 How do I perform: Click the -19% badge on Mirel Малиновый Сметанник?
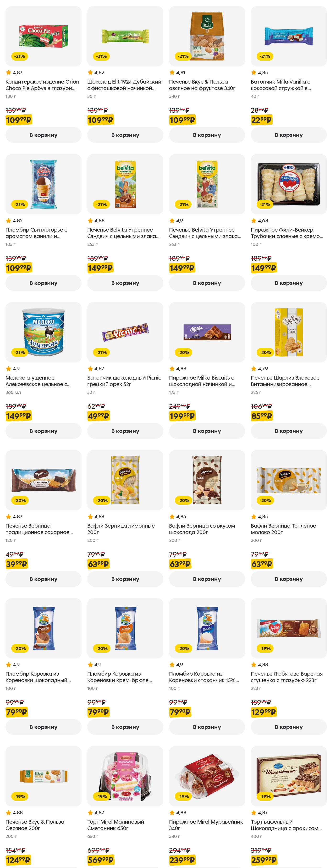click(102, 797)
